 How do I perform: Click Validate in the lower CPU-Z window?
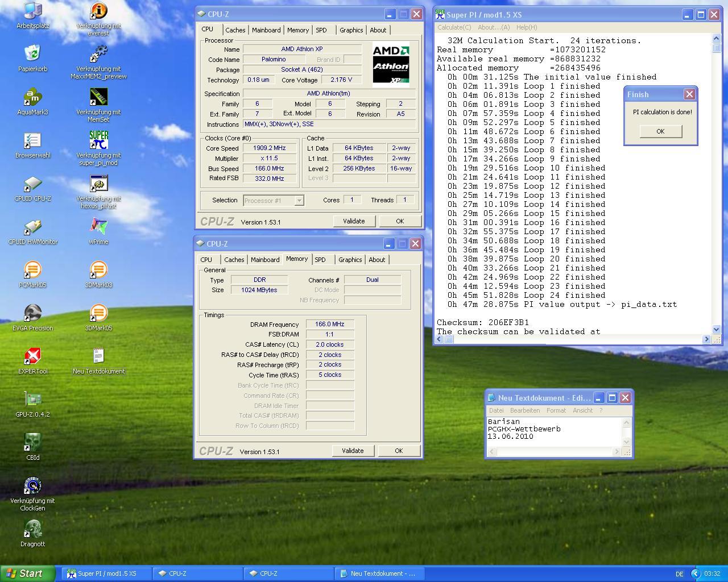pos(353,451)
